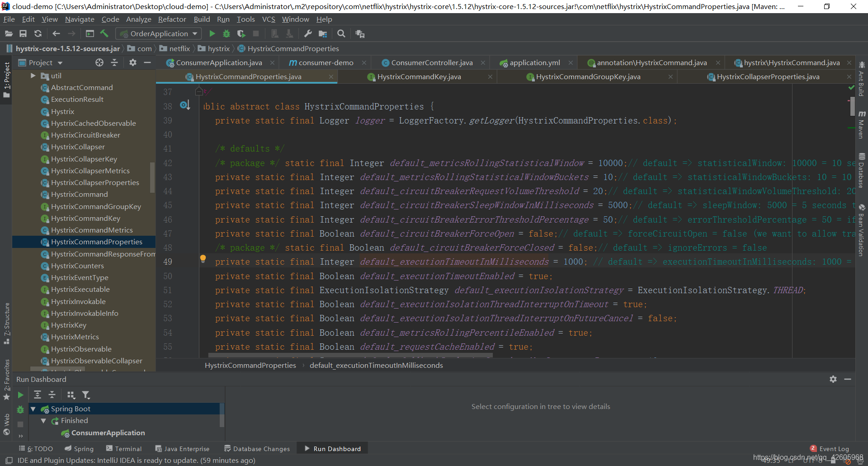Select HystrixCircuitBreaker in project tree
The width and height of the screenshot is (868, 466).
point(85,135)
